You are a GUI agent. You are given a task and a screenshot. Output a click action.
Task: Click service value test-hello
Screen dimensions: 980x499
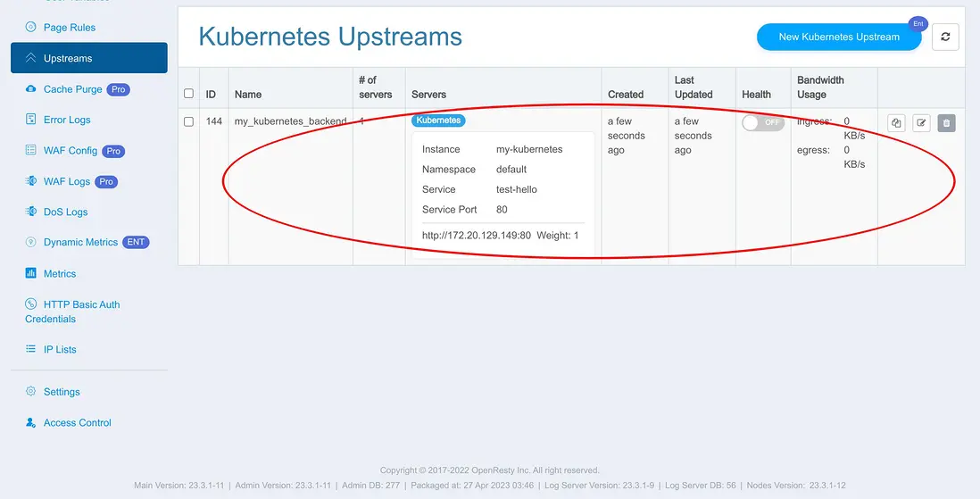pyautogui.click(x=517, y=189)
